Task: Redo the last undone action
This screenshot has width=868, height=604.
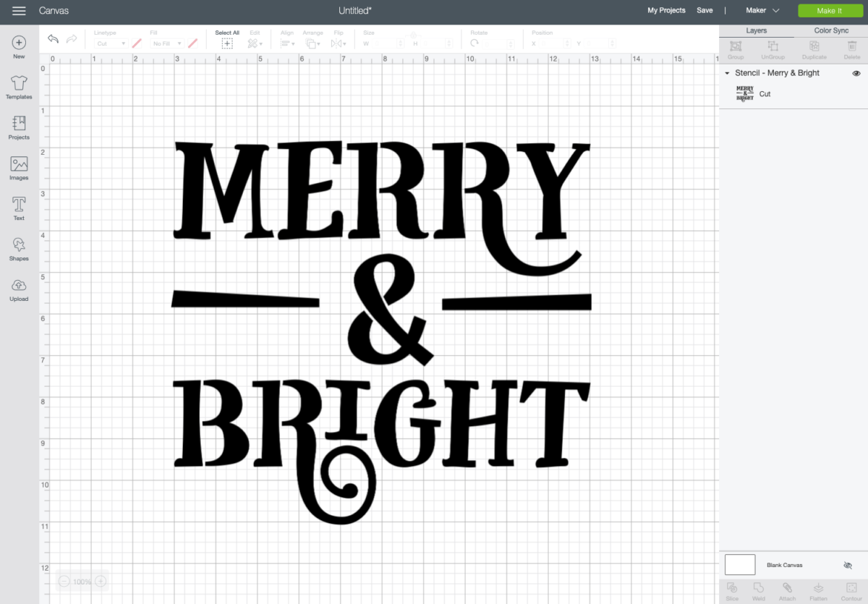Action: point(72,39)
